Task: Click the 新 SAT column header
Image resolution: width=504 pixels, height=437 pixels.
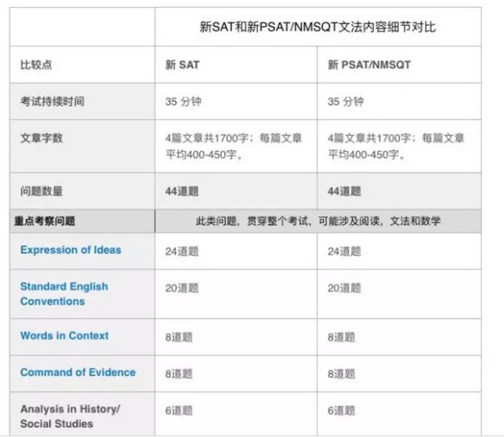Action: [x=182, y=65]
